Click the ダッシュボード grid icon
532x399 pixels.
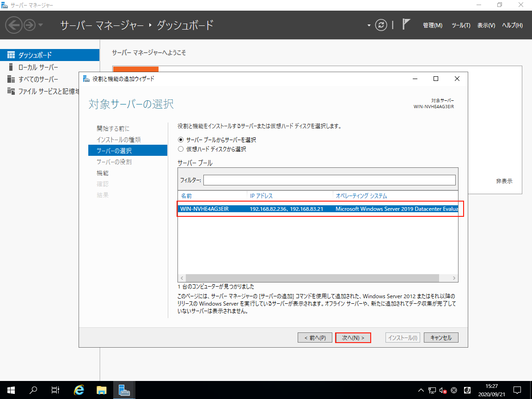coord(11,55)
